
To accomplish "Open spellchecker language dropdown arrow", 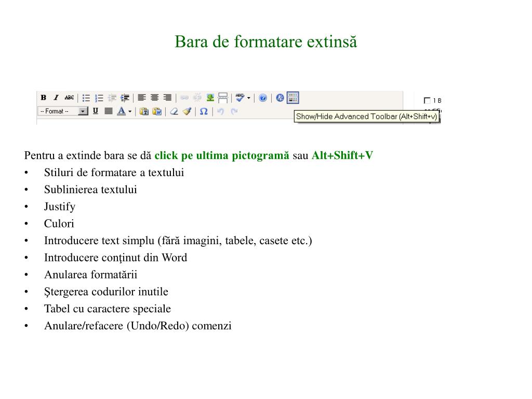I will 249,98.
